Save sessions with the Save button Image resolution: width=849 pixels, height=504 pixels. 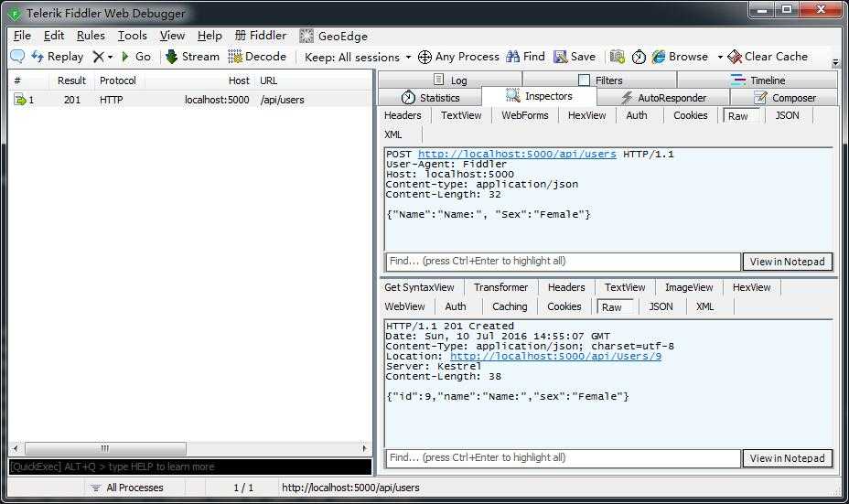pyautogui.click(x=575, y=57)
